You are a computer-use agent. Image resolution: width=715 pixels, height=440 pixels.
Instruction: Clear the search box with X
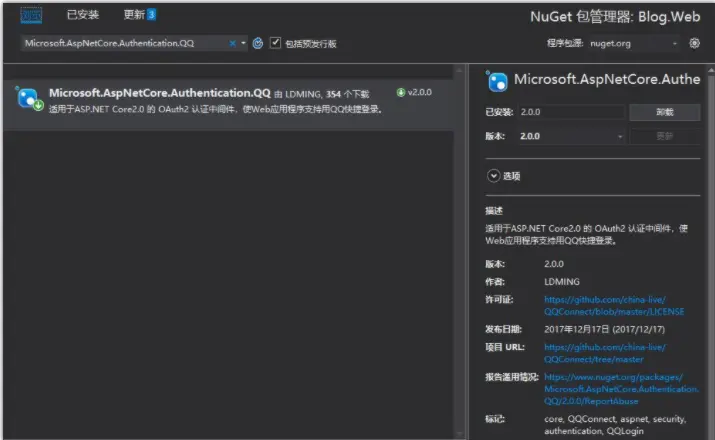(x=233, y=43)
